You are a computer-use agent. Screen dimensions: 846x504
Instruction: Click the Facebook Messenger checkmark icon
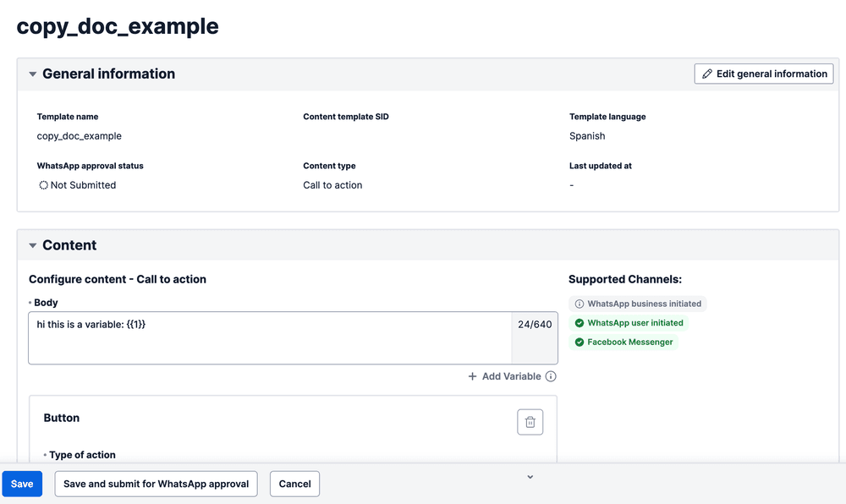pos(580,342)
